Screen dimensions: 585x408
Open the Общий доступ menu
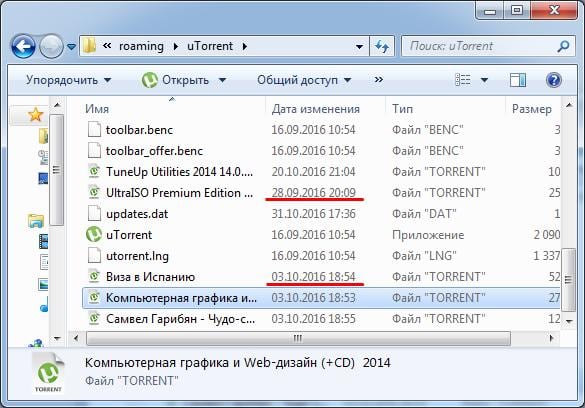pos(304,80)
